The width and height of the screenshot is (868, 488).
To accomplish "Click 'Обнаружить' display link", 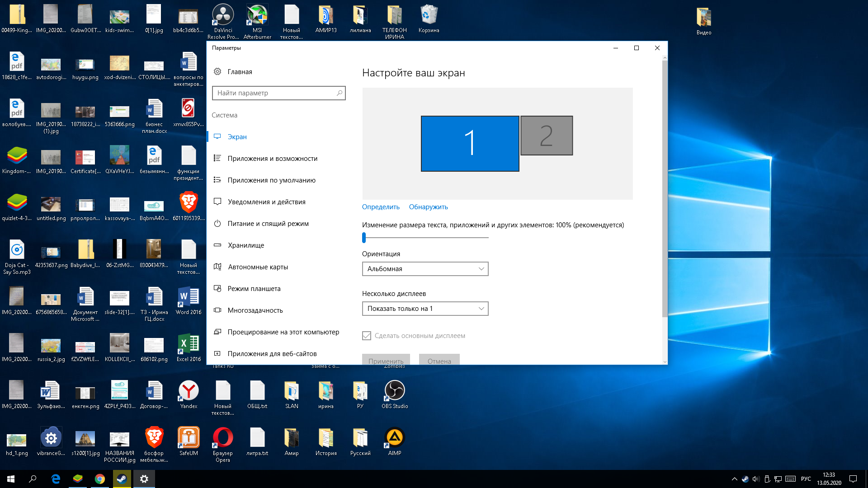I will (428, 207).
